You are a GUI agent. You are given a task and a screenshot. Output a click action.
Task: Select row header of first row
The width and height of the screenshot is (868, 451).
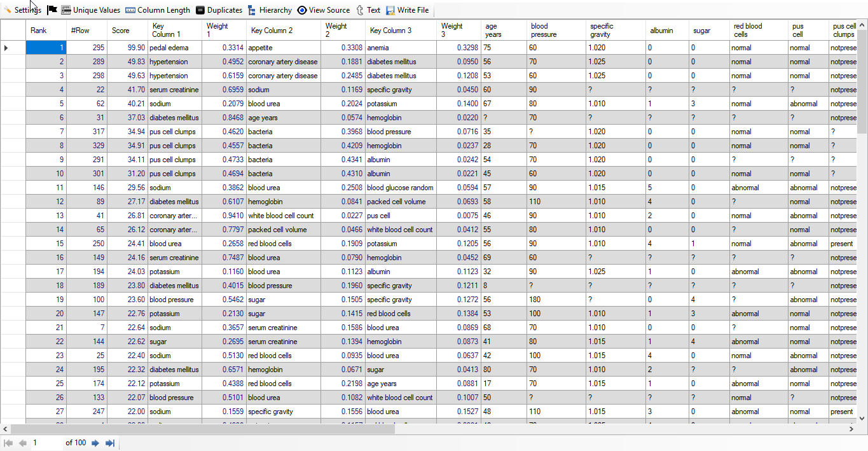13,48
